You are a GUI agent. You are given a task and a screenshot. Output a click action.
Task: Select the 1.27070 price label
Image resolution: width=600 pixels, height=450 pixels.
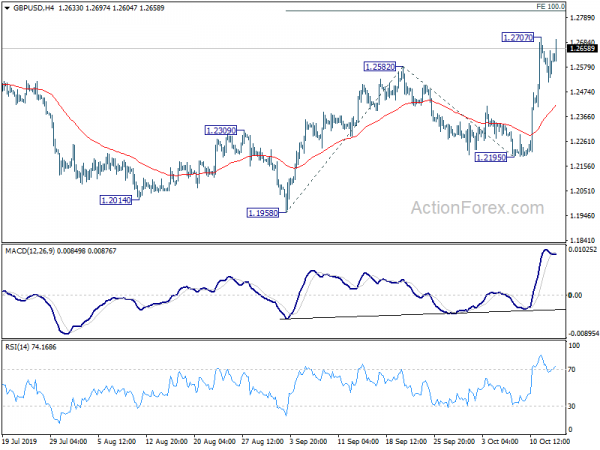click(517, 38)
